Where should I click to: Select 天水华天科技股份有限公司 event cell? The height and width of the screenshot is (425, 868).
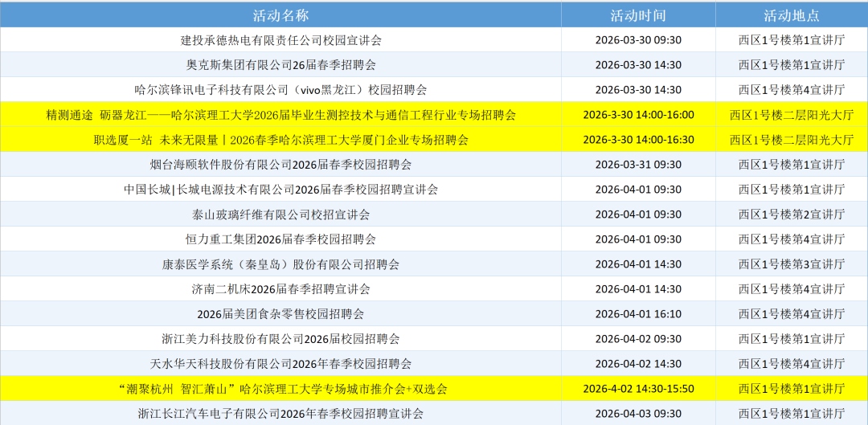280,364
